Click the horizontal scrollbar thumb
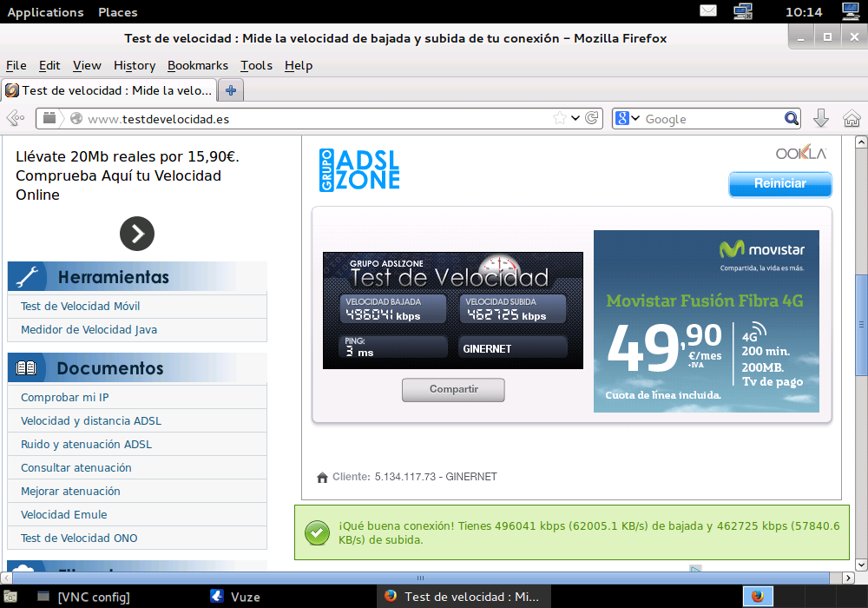The height and width of the screenshot is (608, 868). click(x=421, y=578)
